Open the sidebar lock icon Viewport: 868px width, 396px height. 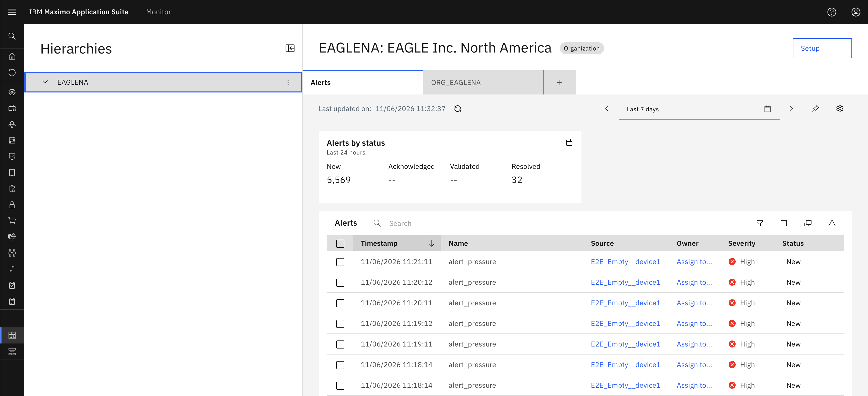point(12,205)
